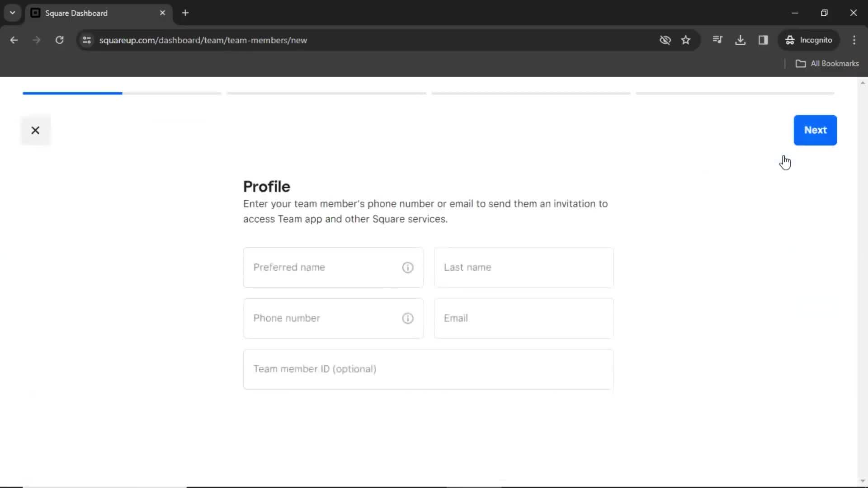Click the Email input field

click(523, 318)
